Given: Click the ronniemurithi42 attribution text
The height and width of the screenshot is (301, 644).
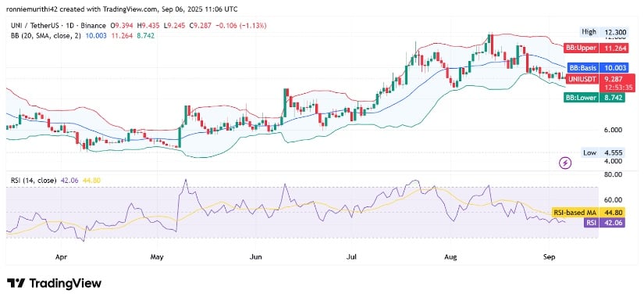Looking at the screenshot, I should pos(122,9).
